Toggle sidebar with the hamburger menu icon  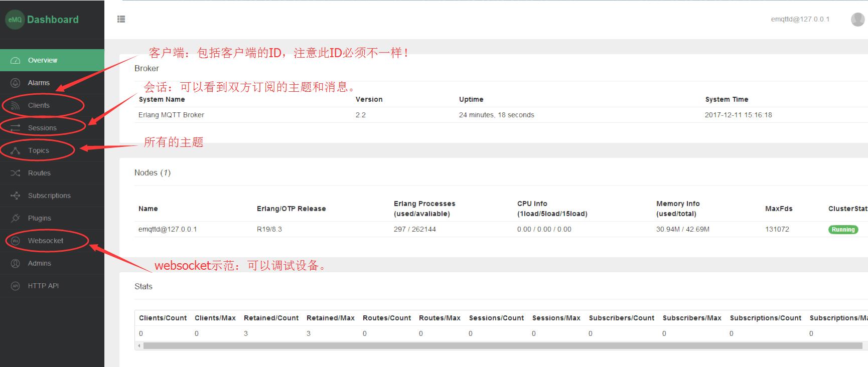[x=121, y=19]
